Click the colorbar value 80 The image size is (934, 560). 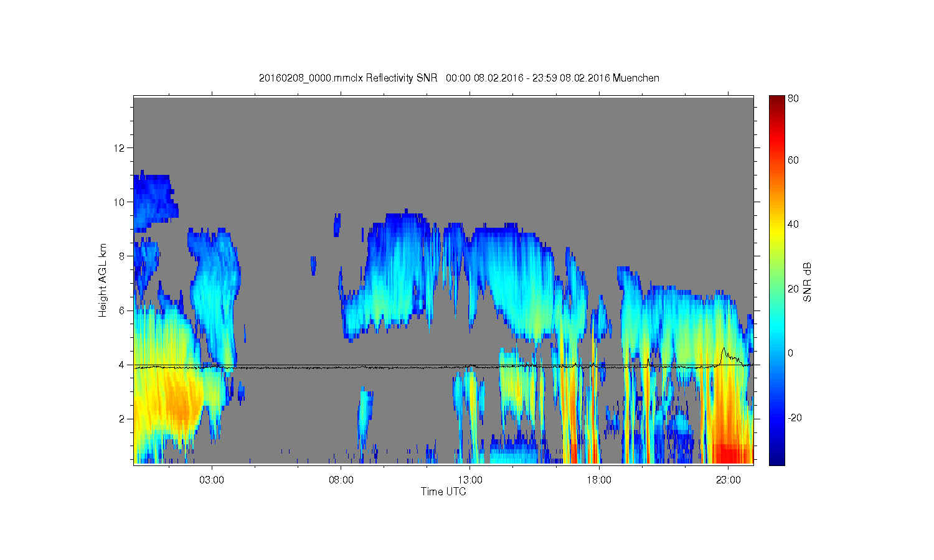click(x=793, y=98)
